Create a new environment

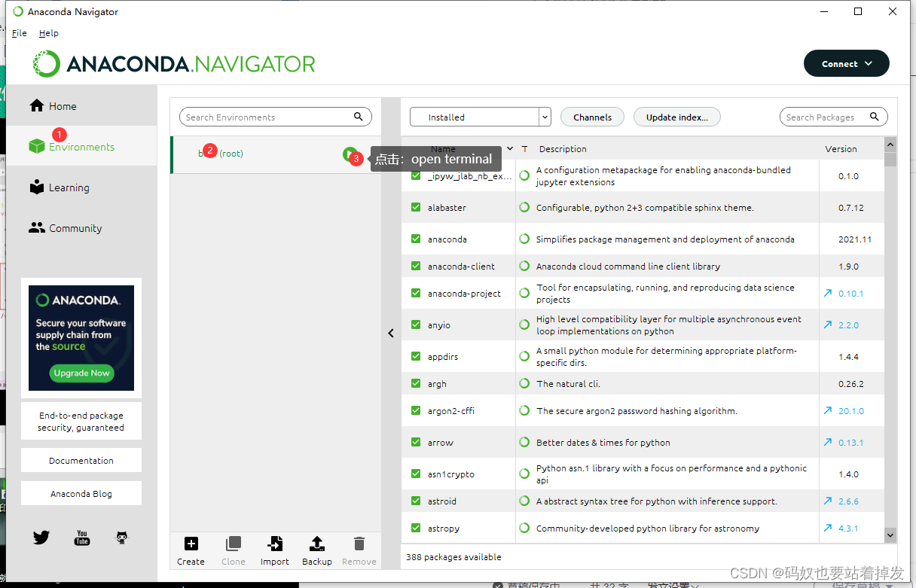pos(191,551)
